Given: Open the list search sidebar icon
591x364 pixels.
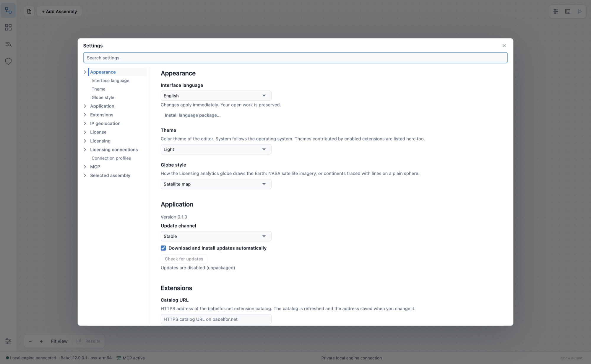Looking at the screenshot, I should point(8,44).
